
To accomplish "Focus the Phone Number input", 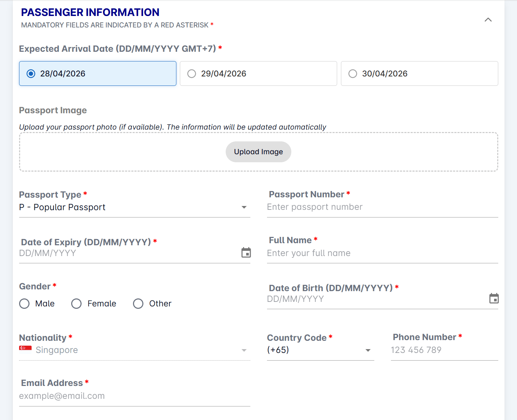I will tap(444, 350).
